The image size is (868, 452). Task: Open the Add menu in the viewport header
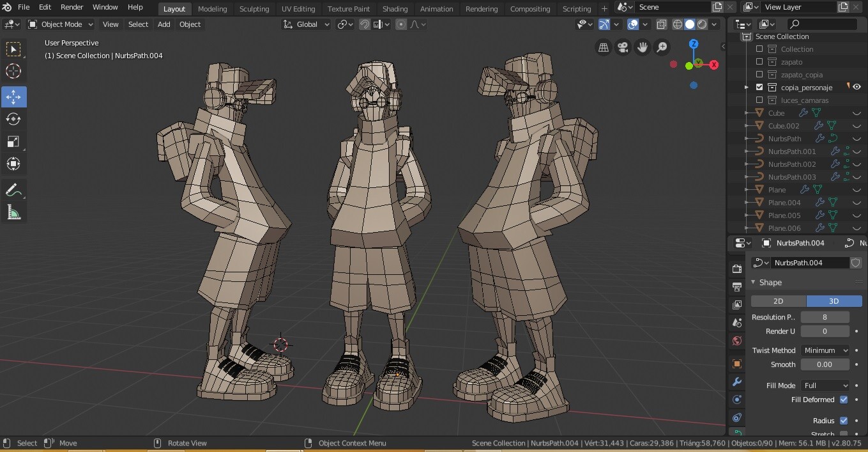[164, 24]
